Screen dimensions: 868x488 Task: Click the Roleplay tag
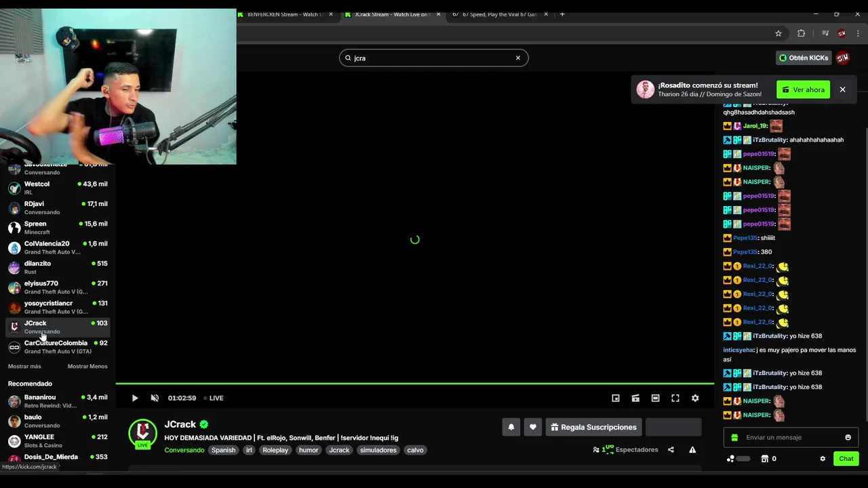coord(275,450)
